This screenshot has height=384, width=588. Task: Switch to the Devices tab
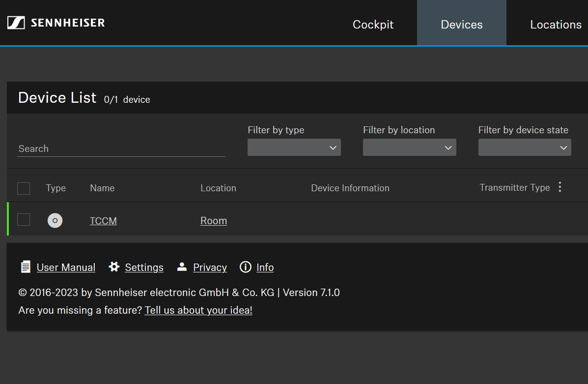(x=461, y=23)
